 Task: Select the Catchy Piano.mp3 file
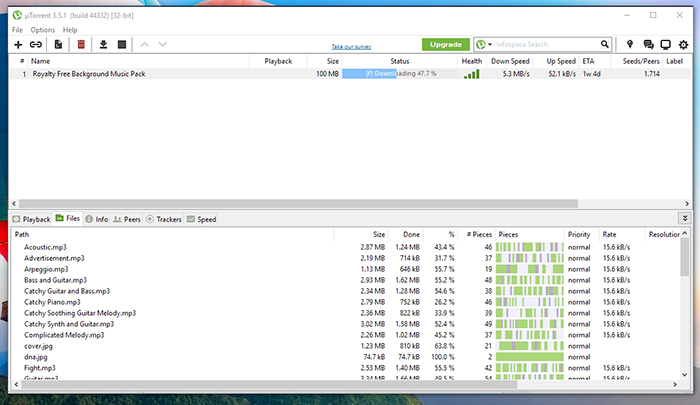(x=346, y=302)
